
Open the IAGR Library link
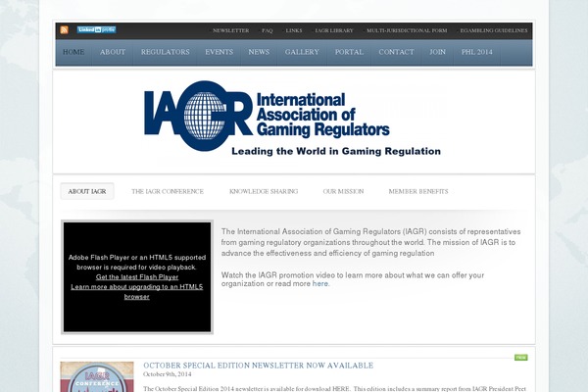click(x=334, y=30)
